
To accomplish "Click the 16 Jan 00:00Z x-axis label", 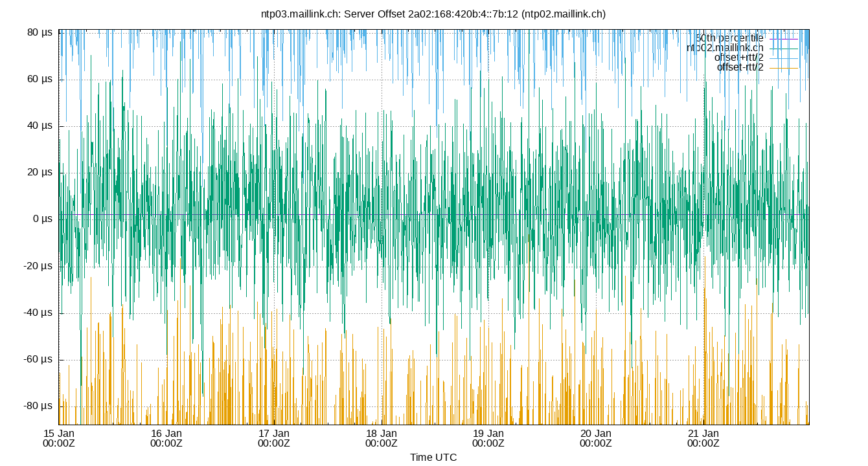I will [166, 438].
